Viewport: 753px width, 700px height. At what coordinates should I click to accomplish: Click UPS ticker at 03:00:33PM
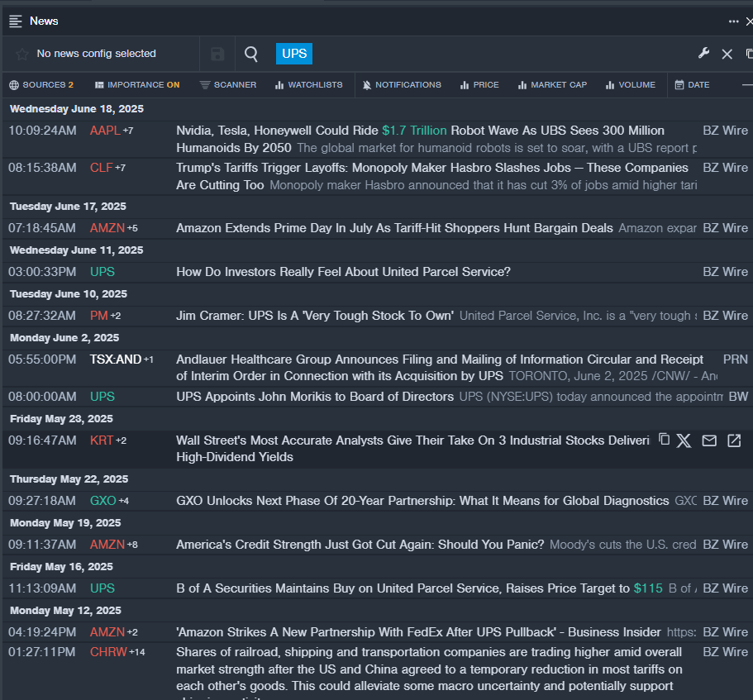[102, 272]
